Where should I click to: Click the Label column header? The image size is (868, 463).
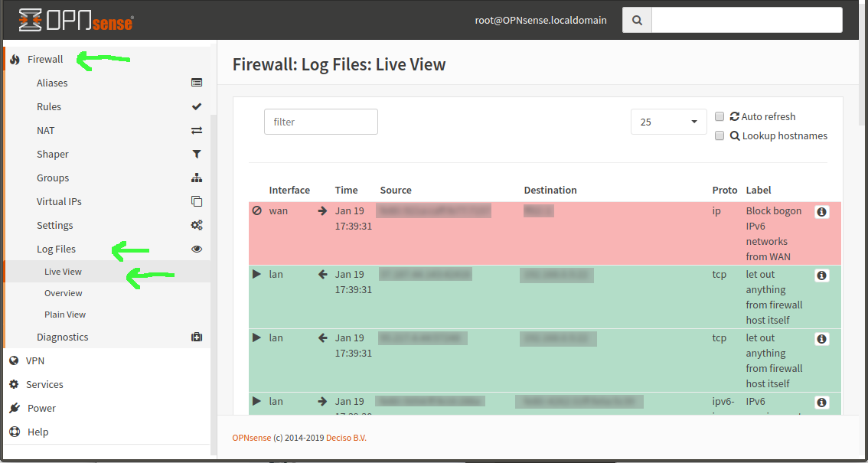coord(759,191)
